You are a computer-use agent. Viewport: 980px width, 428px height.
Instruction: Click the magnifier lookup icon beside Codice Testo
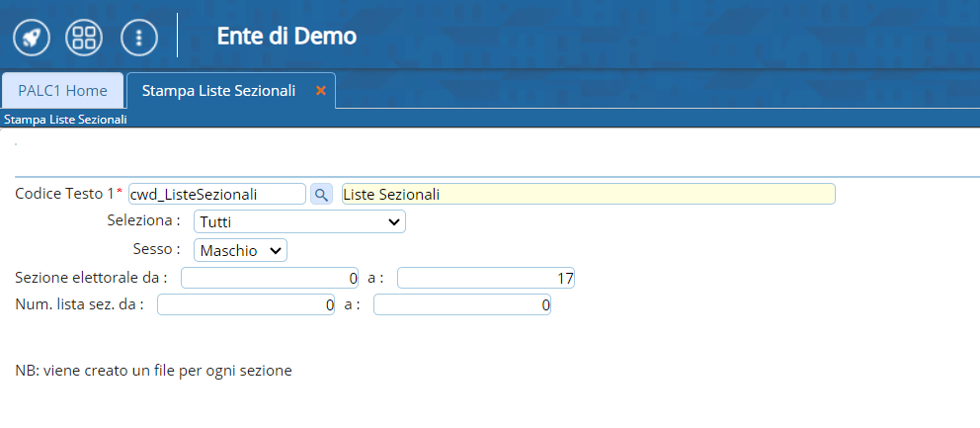click(321, 194)
